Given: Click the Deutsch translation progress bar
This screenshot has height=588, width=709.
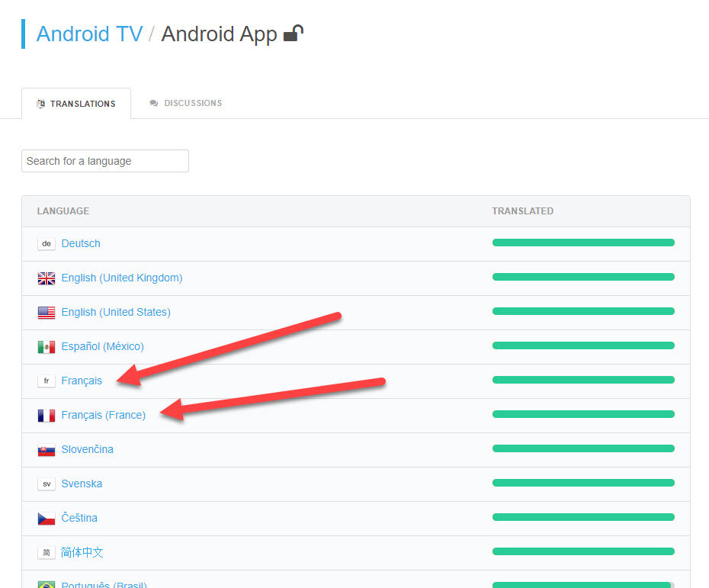Looking at the screenshot, I should click(583, 243).
